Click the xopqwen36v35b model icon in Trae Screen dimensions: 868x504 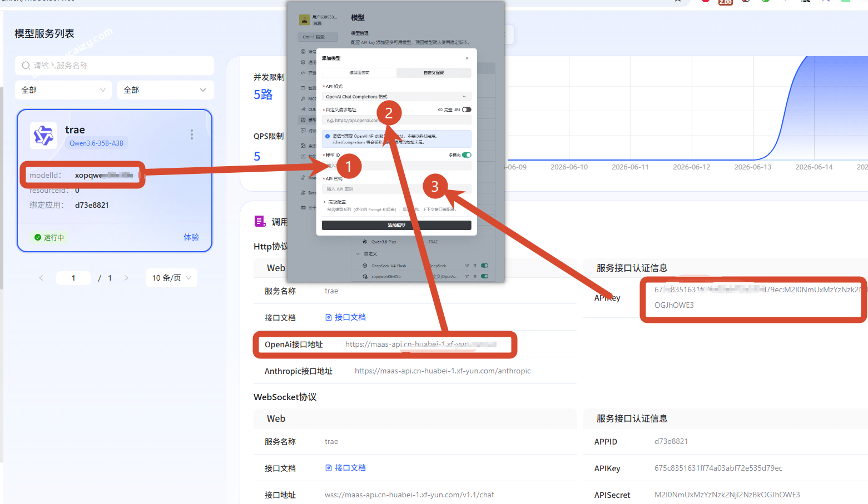pyautogui.click(x=365, y=276)
